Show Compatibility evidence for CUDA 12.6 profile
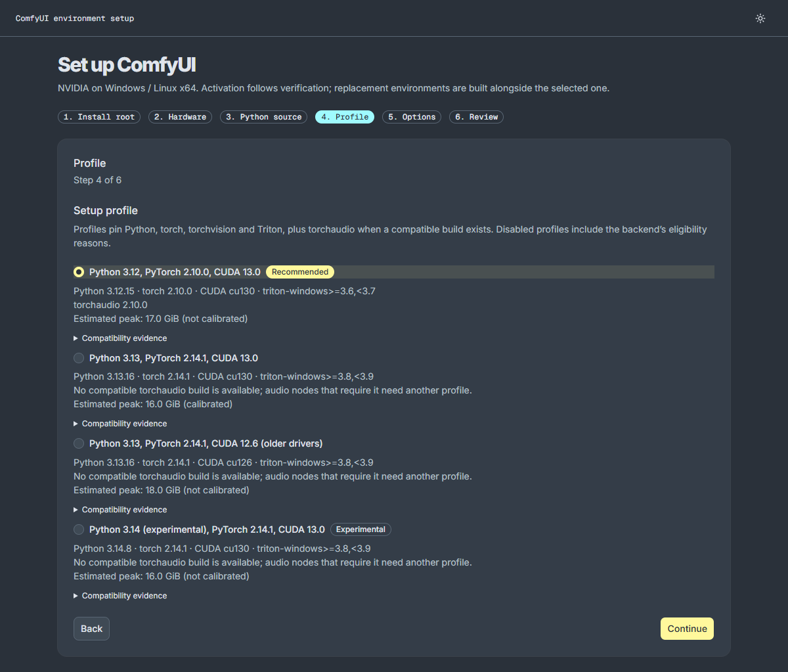The image size is (788, 672). [121, 510]
